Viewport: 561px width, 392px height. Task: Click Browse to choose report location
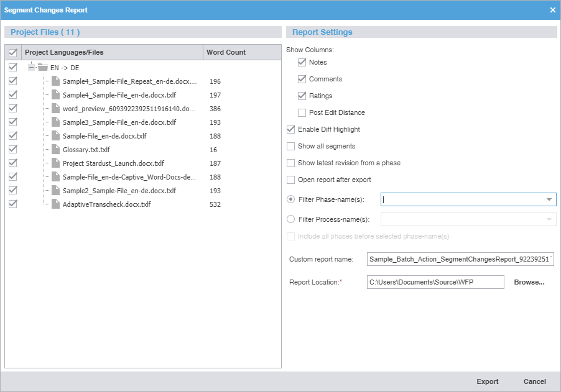(x=529, y=282)
